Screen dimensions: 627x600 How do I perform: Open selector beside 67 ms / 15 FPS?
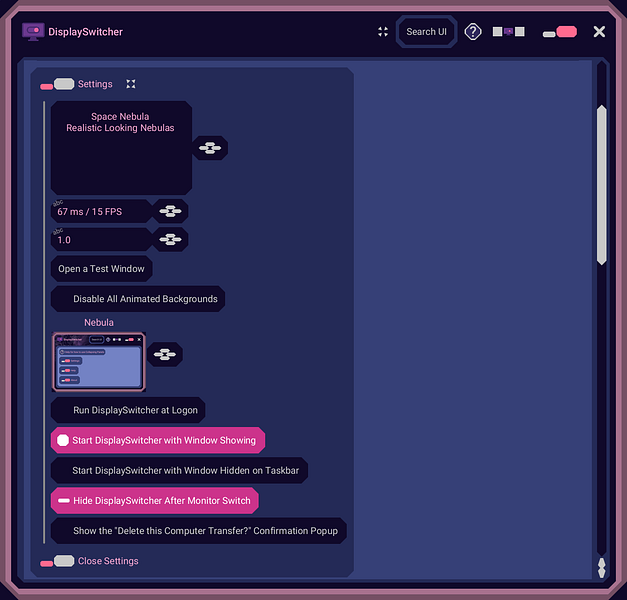(x=170, y=211)
